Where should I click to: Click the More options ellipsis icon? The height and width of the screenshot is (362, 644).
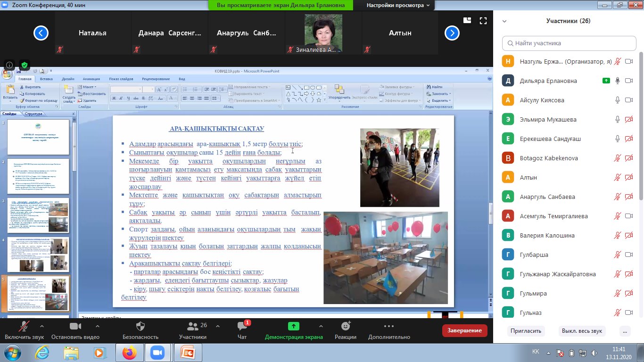tap(389, 327)
